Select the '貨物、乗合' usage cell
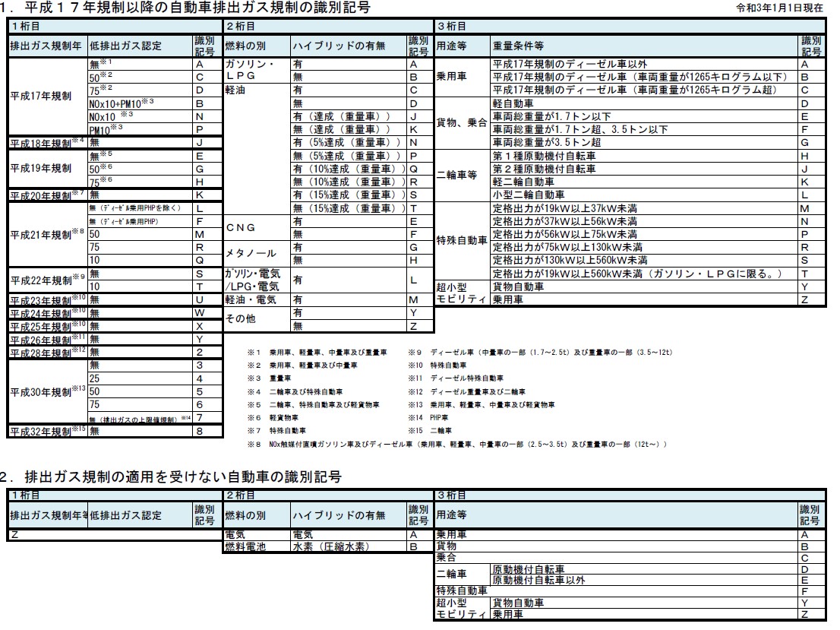 tap(461, 123)
